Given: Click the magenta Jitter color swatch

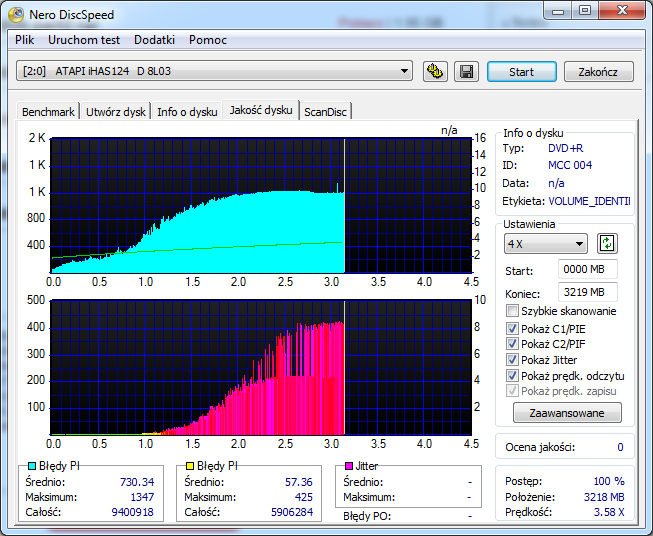Looking at the screenshot, I should [349, 466].
